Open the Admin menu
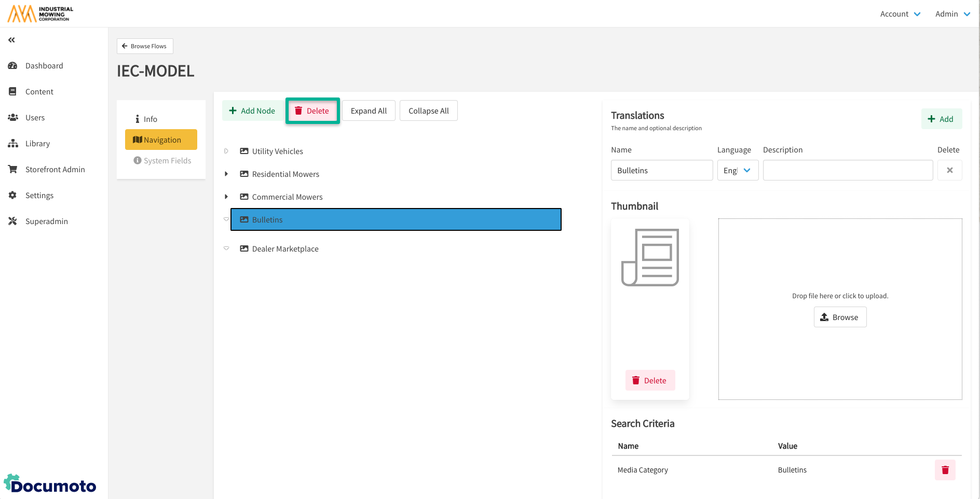This screenshot has height=499, width=980. pos(952,14)
